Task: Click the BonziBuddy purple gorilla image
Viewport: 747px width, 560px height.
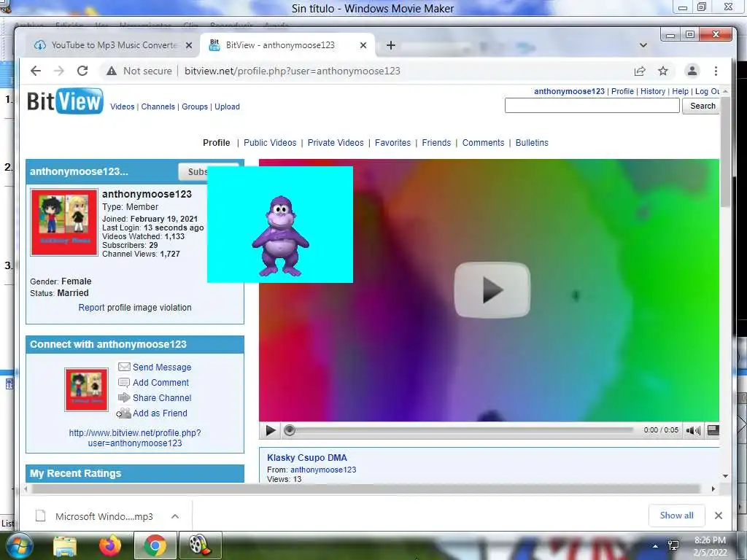Action: 280,236
